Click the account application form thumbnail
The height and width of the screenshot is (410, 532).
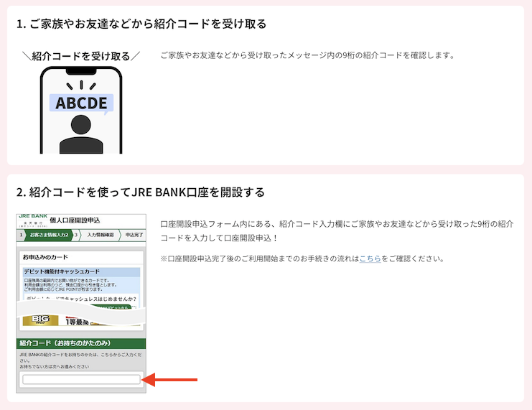81,302
